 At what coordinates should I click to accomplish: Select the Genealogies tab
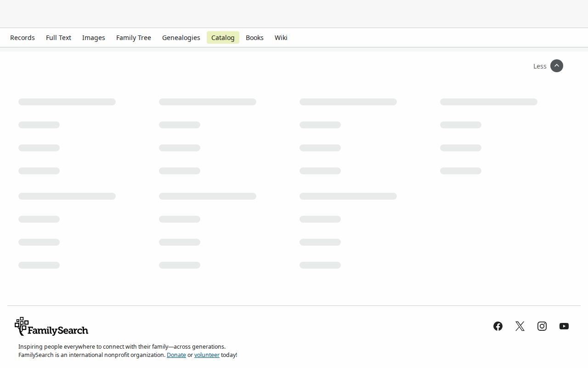pyautogui.click(x=181, y=38)
